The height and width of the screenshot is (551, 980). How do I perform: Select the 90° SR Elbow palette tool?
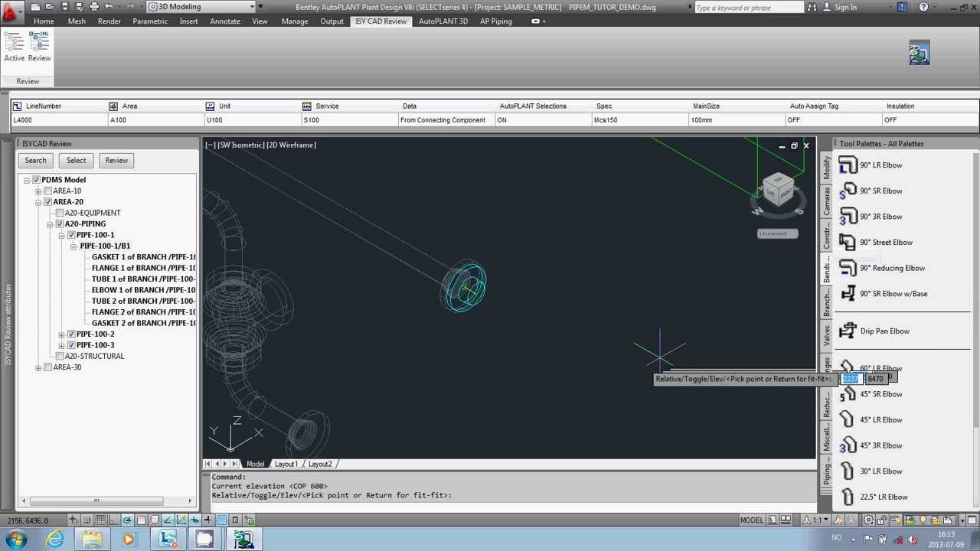(x=871, y=191)
